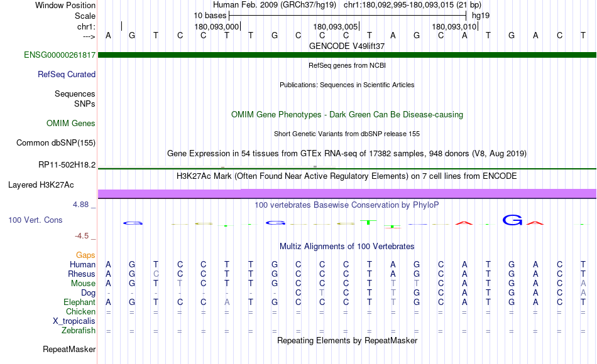The height and width of the screenshot is (364, 597).
Task: Click the GENCODE V49lift37 track title
Action: point(347,46)
